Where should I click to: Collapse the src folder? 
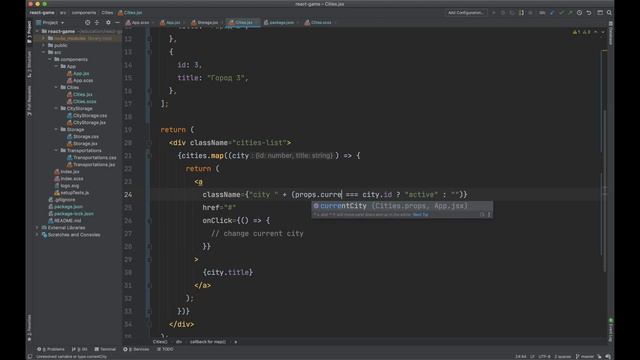pos(44,52)
